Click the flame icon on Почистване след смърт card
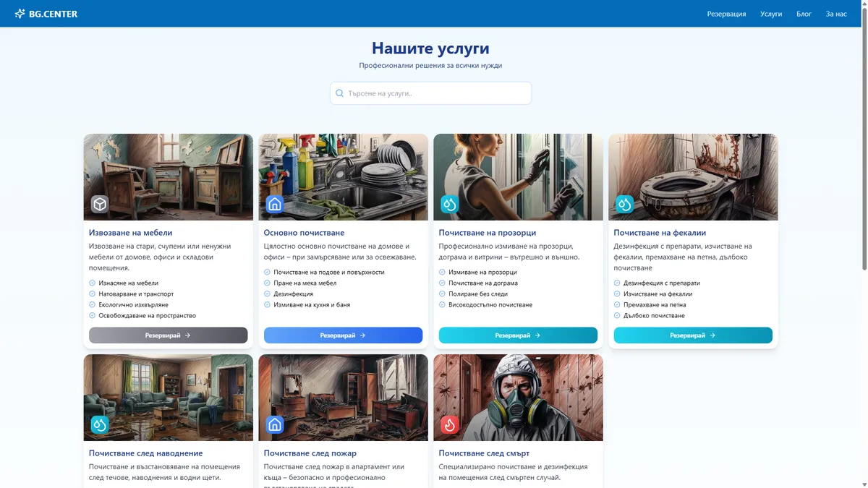Screen dimensions: 868x488 450,424
